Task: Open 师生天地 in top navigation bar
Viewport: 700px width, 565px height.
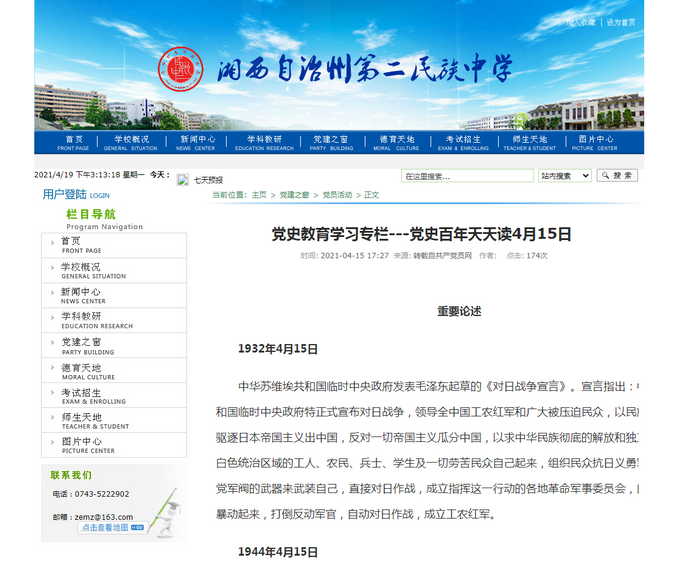Action: coord(530,143)
